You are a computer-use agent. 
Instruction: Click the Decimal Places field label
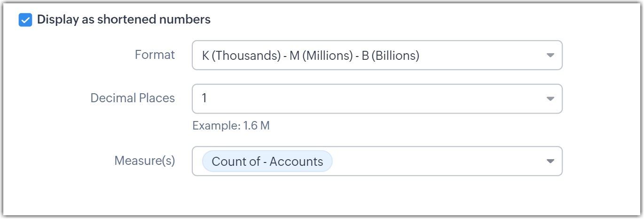133,98
